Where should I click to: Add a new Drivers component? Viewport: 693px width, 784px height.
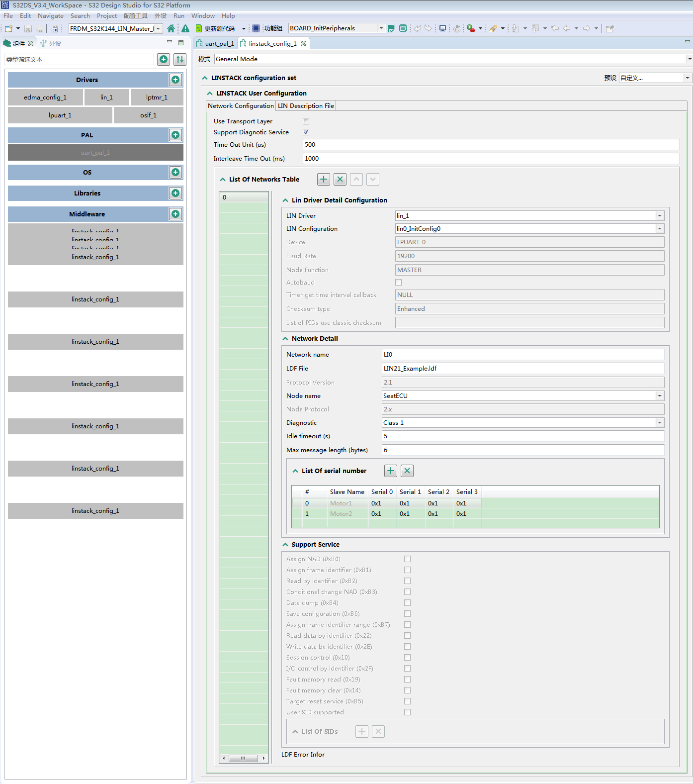[x=175, y=80]
